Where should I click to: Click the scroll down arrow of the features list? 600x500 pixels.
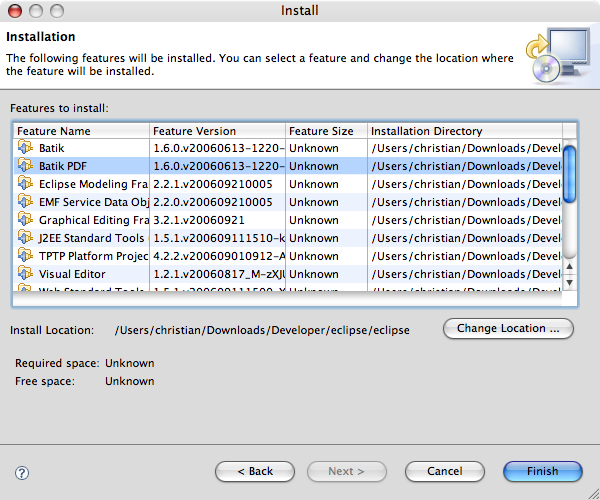[569, 283]
